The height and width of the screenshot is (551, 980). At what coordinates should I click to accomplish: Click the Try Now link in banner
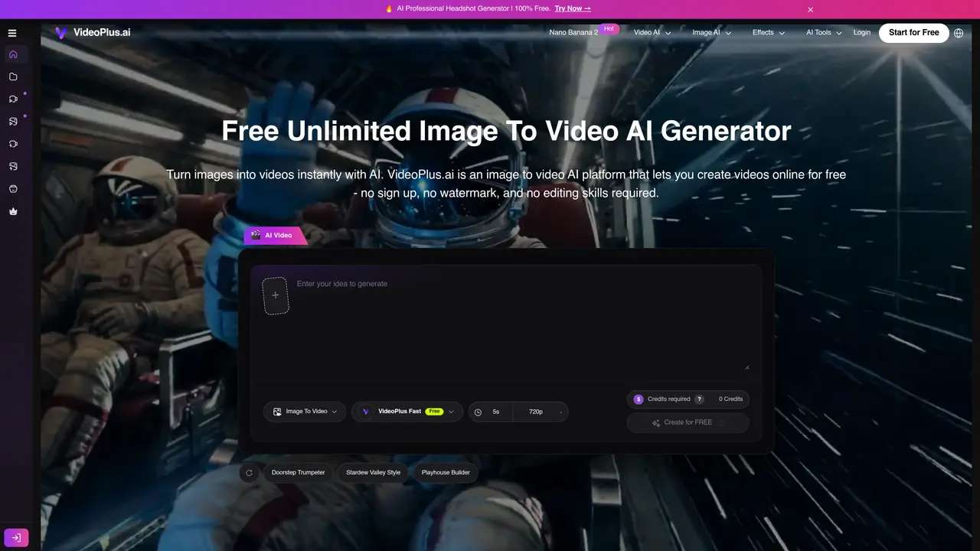(573, 9)
